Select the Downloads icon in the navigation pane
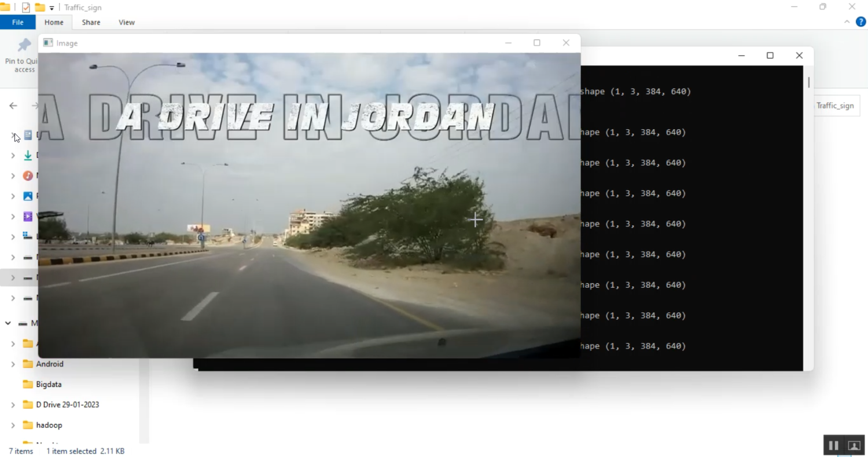The image size is (868, 457). [x=28, y=155]
